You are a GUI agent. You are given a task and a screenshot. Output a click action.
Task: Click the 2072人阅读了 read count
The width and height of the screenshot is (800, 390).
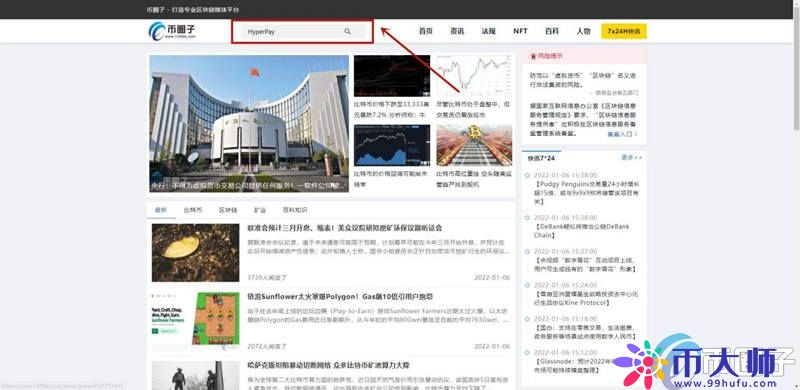(x=267, y=346)
